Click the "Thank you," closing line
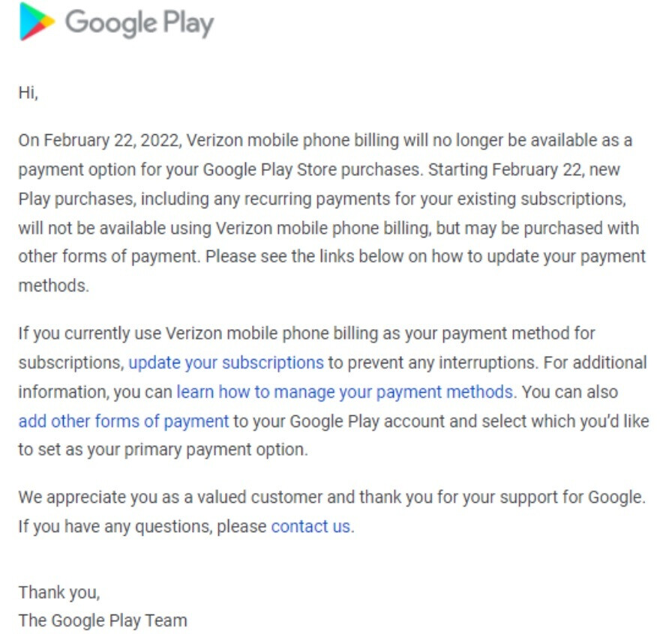Viewport: 672px width, 634px height. point(59,593)
